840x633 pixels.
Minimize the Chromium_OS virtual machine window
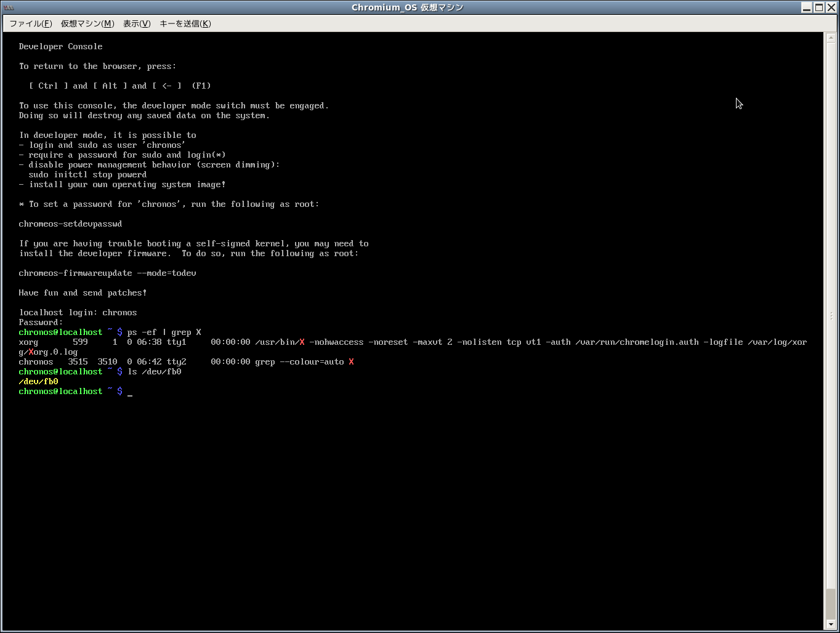[807, 7]
